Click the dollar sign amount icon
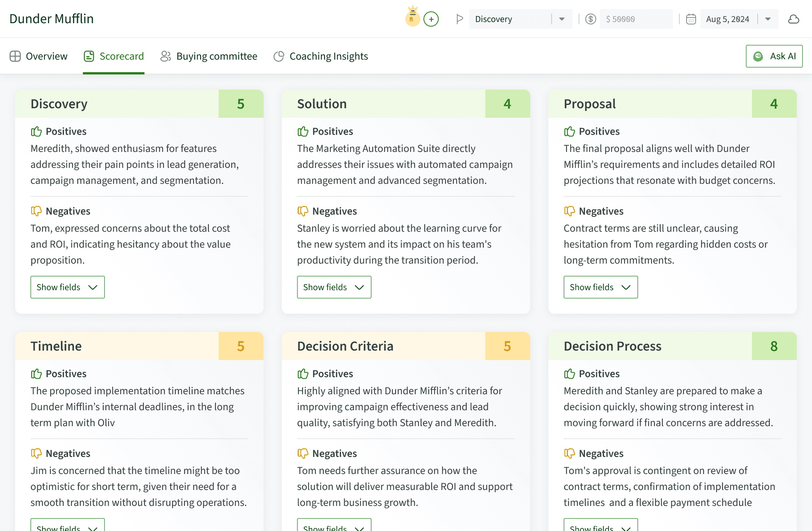 [x=590, y=19]
